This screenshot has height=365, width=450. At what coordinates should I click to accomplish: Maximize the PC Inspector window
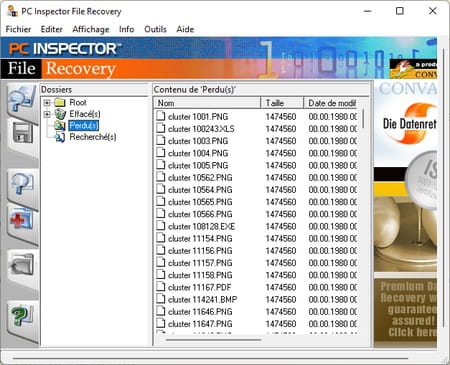400,11
